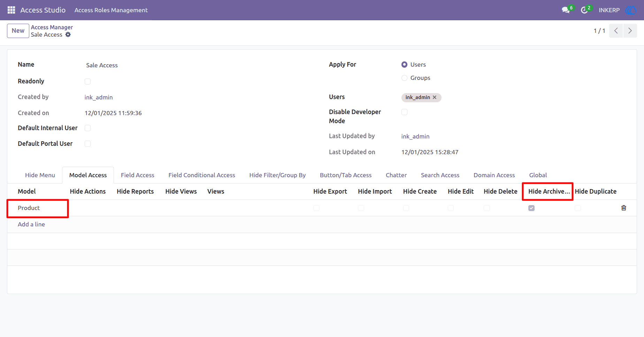Screen dimensions: 644x337
Task: Go to next record with right arrow
Action: [630, 31]
